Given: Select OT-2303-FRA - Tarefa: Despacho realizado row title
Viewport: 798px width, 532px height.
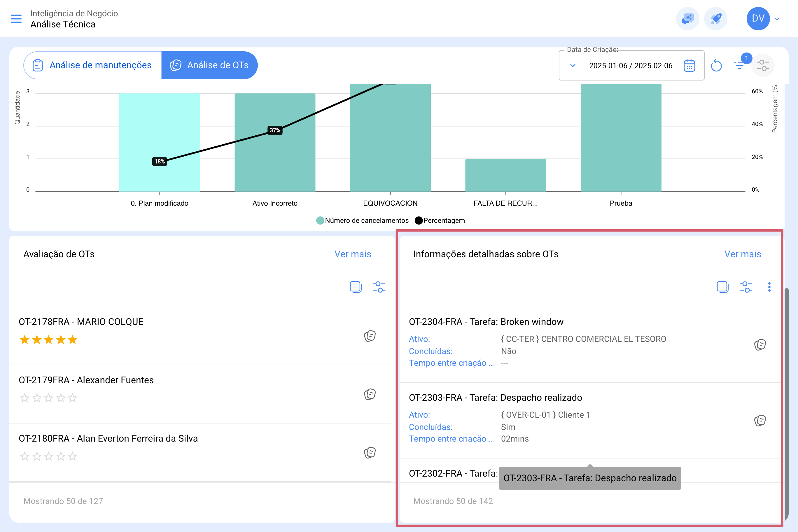Looking at the screenshot, I should click(x=495, y=397).
